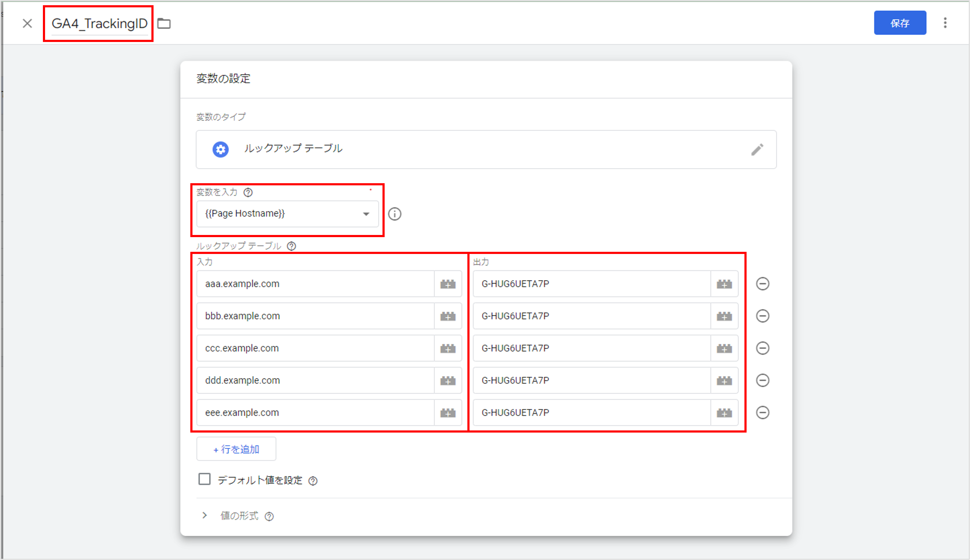Remove the eee.example.com row with minus icon
This screenshot has width=970, height=560.
[x=762, y=413]
